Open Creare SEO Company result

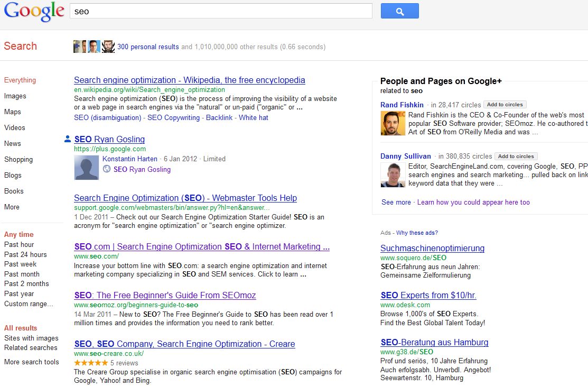(184, 344)
